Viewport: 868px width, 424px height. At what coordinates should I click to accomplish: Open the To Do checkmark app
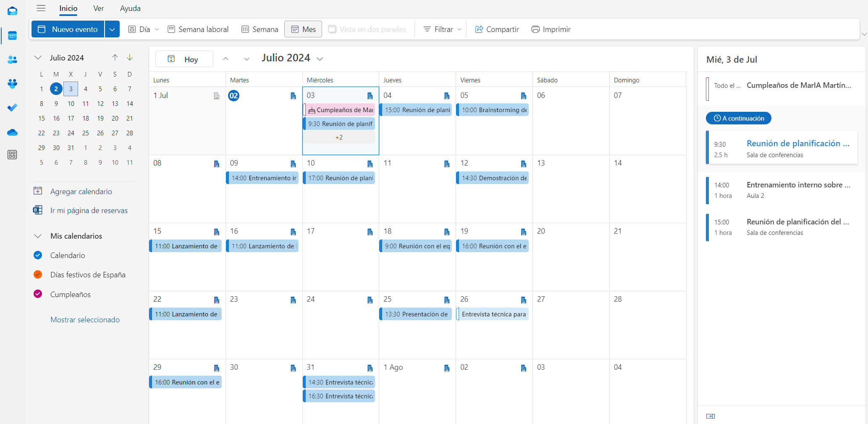pos(12,108)
